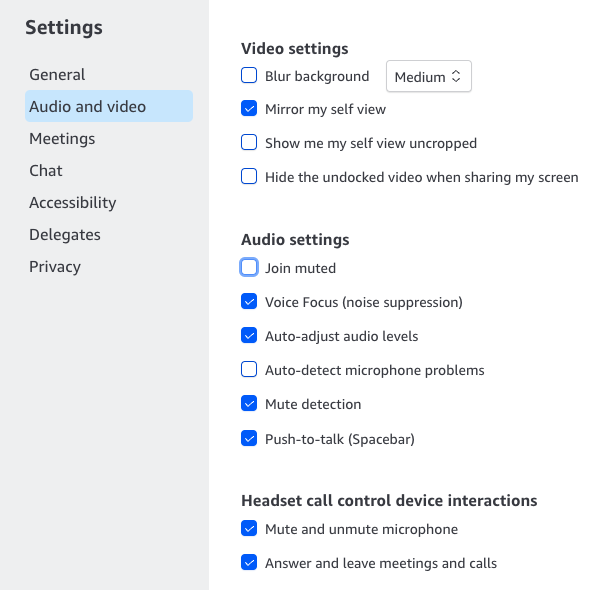Enable Join muted checkbox
The image size is (599, 590).
click(249, 267)
